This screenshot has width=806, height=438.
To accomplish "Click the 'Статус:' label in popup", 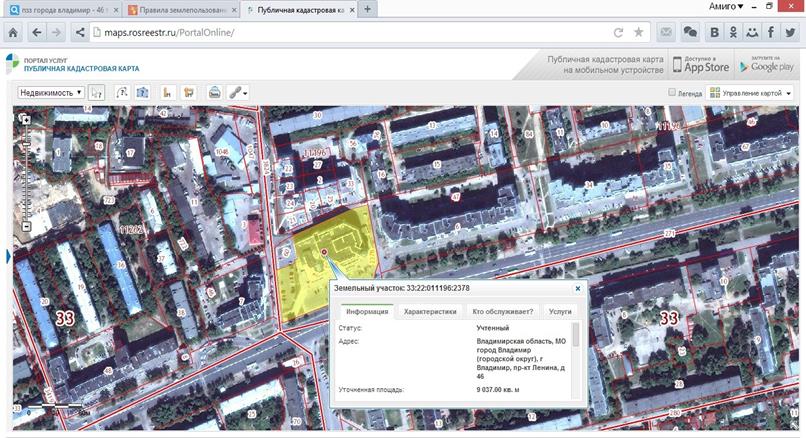I will click(351, 328).
